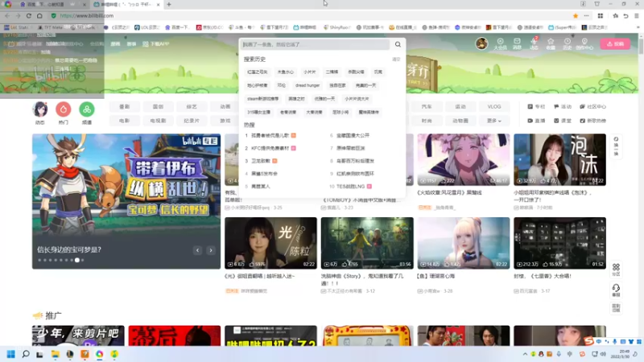
Task: Click the search magnifier icon in the search box
Action: point(398,44)
